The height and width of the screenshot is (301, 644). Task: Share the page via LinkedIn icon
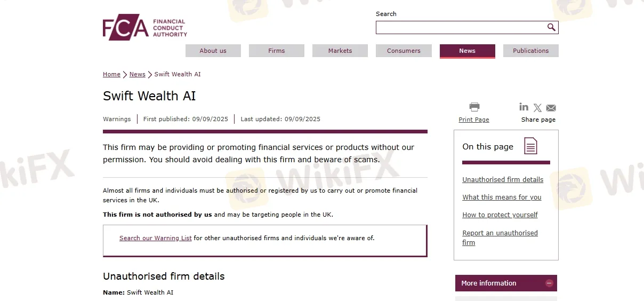pos(524,107)
